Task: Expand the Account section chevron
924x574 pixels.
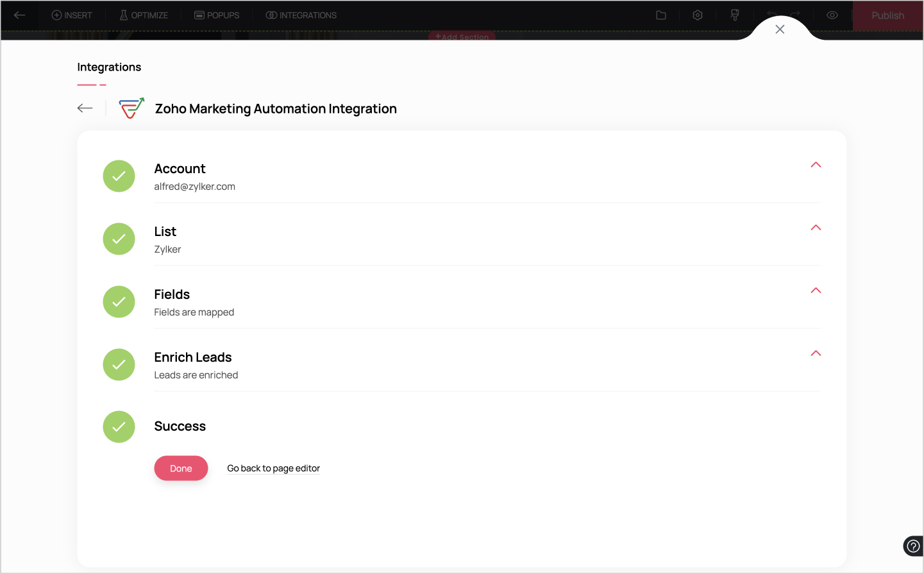Action: point(816,165)
